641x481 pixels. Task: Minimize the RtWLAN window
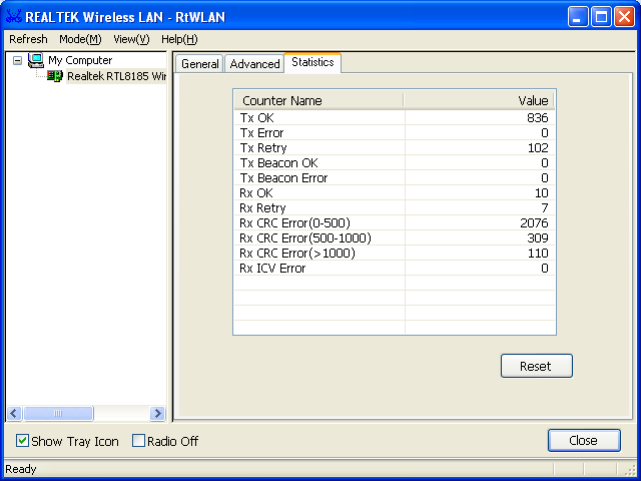tap(578, 17)
